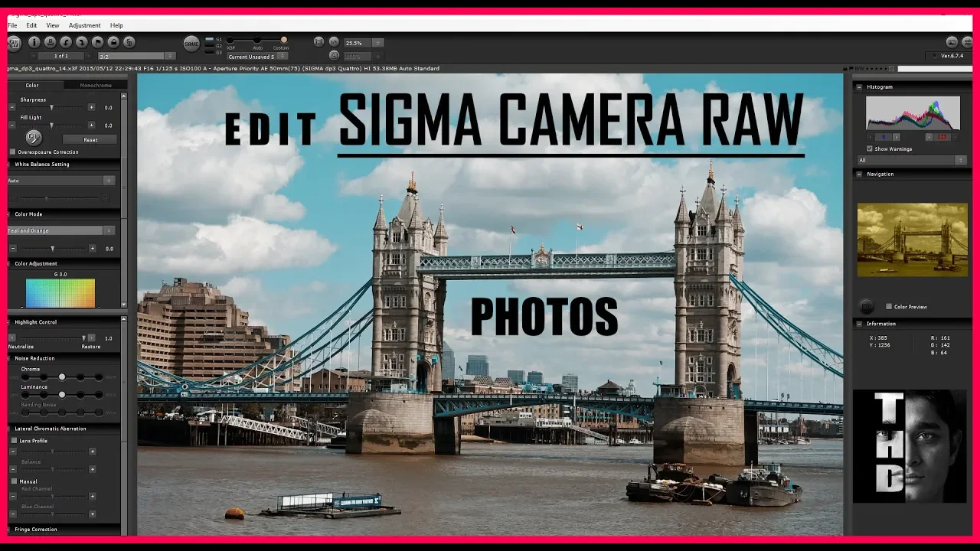Open the Adjustment menu
Screen dimensions: 980x551
[84, 25]
